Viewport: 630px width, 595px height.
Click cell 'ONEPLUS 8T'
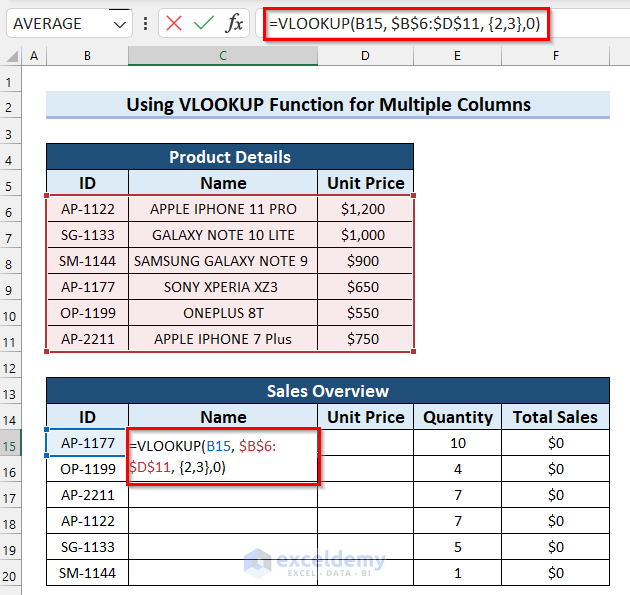coord(223,313)
